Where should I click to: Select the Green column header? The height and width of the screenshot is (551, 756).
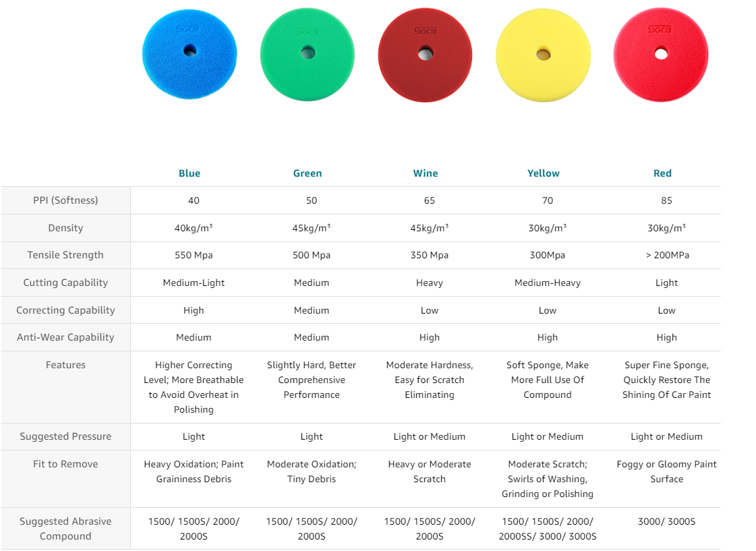[x=308, y=173]
